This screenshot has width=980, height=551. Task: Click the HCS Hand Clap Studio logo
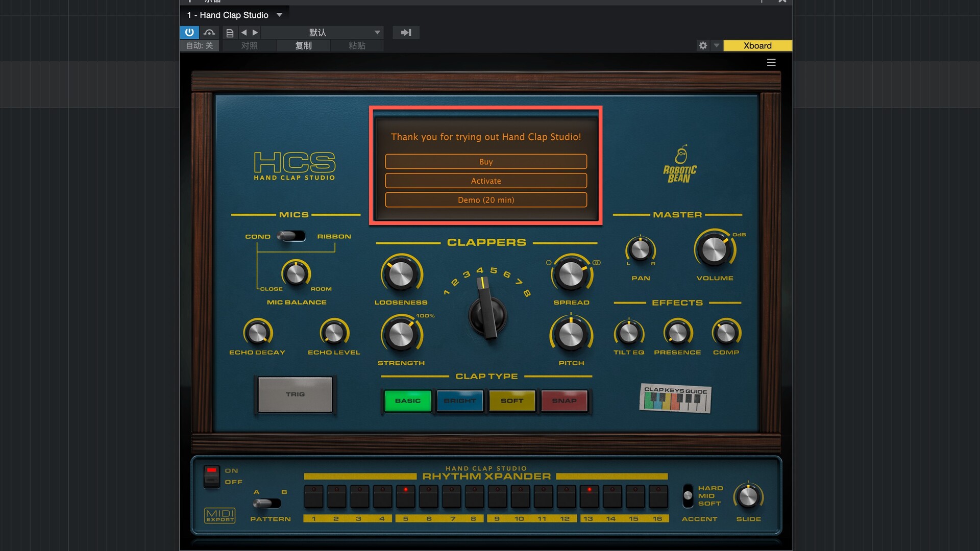[x=295, y=166]
